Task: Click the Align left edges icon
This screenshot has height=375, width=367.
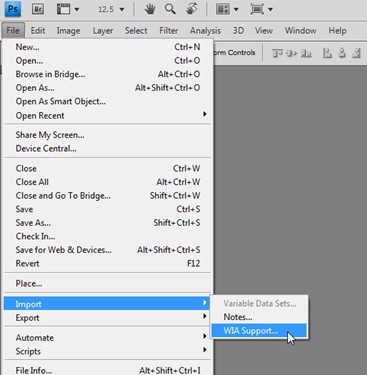Action: coord(327,53)
